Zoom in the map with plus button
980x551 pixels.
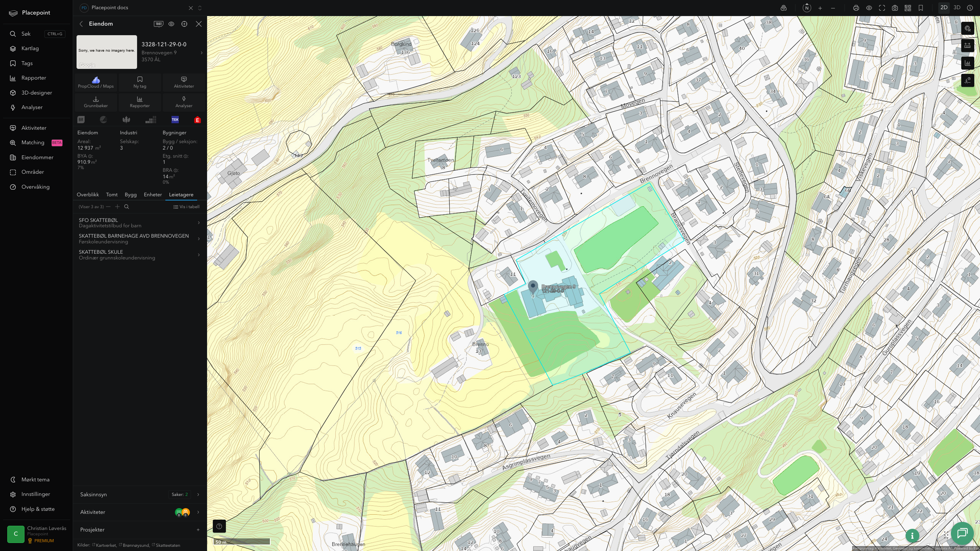click(820, 8)
